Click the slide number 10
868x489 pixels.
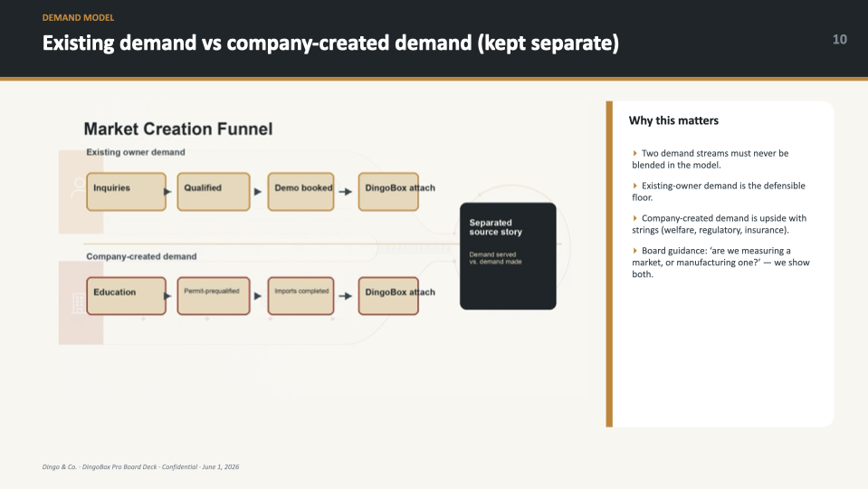(x=839, y=39)
